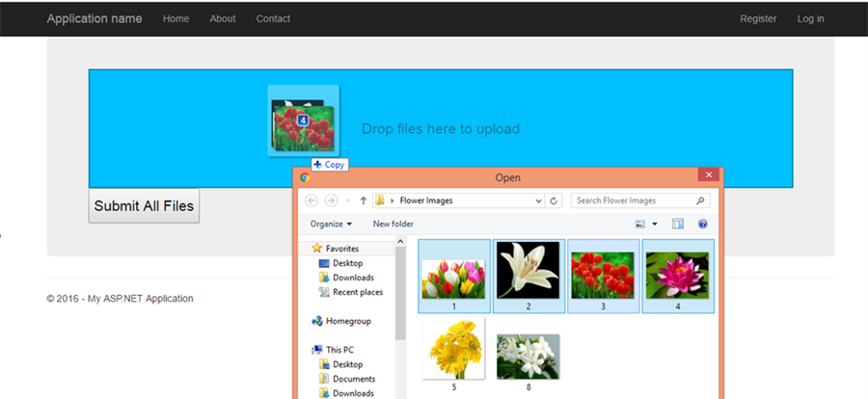Go up one folder level arrow
The height and width of the screenshot is (399, 868).
pos(364,200)
